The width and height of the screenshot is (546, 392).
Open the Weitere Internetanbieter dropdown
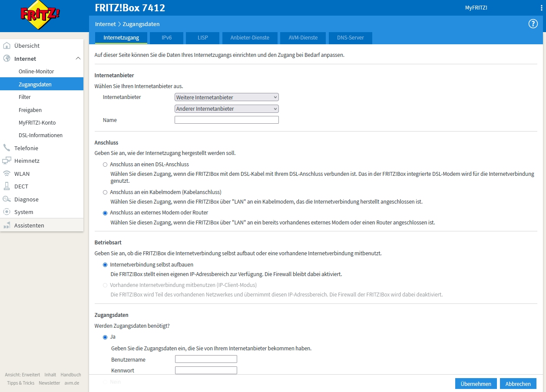[x=226, y=97]
